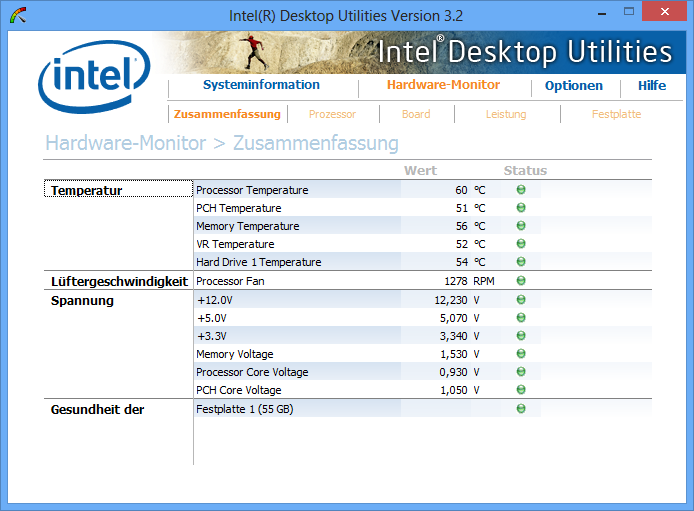The height and width of the screenshot is (511, 694).
Task: Switch to the Prozessor sub-tab
Action: 332,114
